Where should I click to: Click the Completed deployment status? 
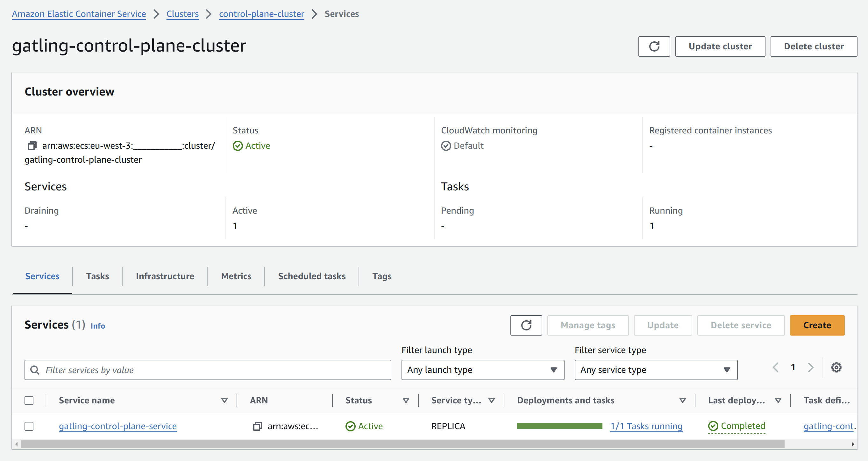(x=736, y=426)
